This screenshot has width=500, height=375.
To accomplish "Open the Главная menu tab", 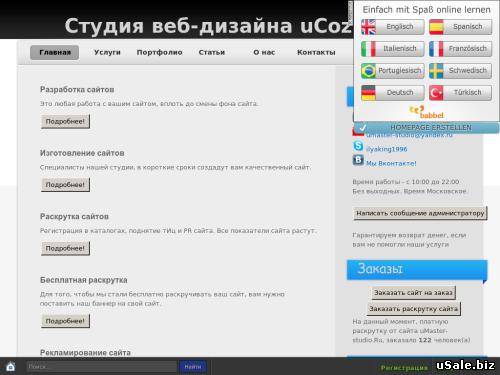I will coord(55,53).
